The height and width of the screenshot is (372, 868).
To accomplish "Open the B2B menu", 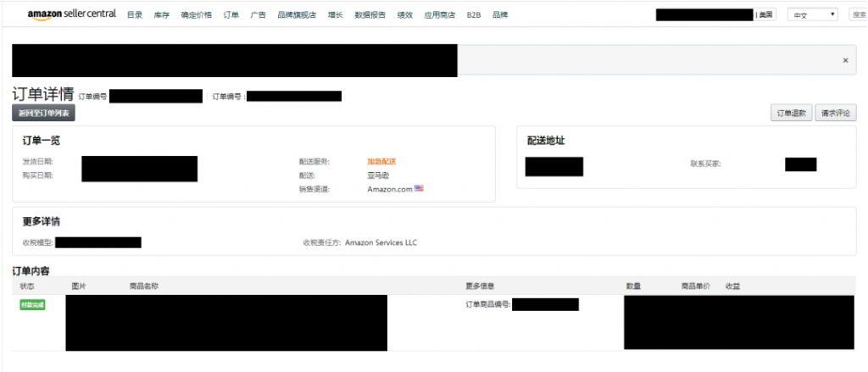I will pos(474,15).
